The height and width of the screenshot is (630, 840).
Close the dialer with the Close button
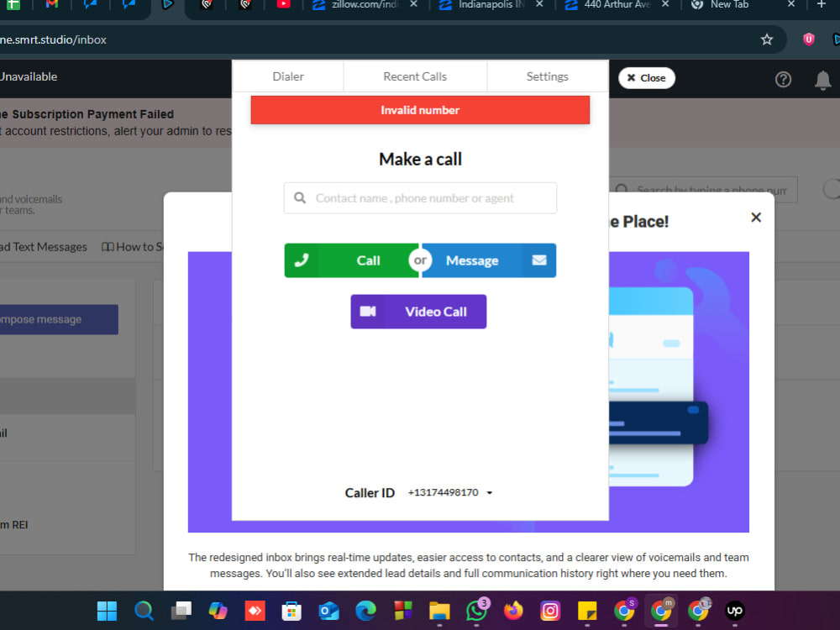point(646,78)
